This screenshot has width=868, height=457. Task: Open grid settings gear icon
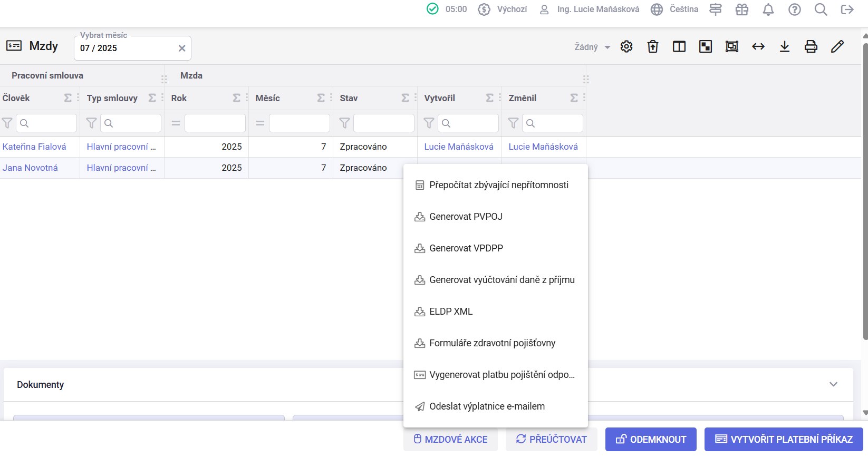(626, 46)
